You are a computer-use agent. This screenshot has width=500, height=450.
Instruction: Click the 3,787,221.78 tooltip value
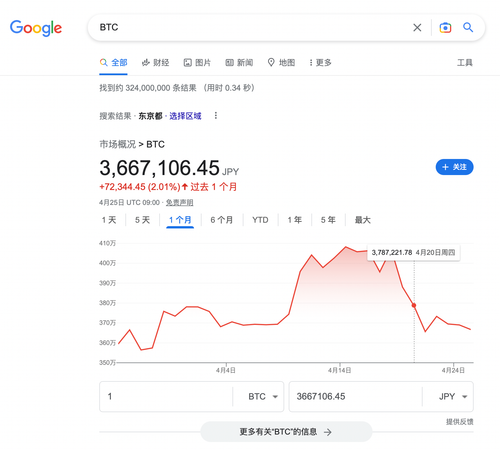392,252
